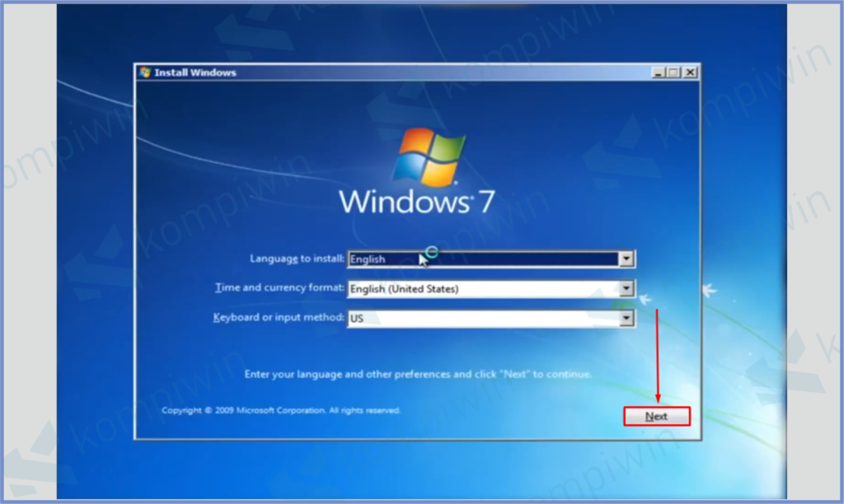
Task: Expand the Time and currency format dropdown arrow
Action: point(626,289)
